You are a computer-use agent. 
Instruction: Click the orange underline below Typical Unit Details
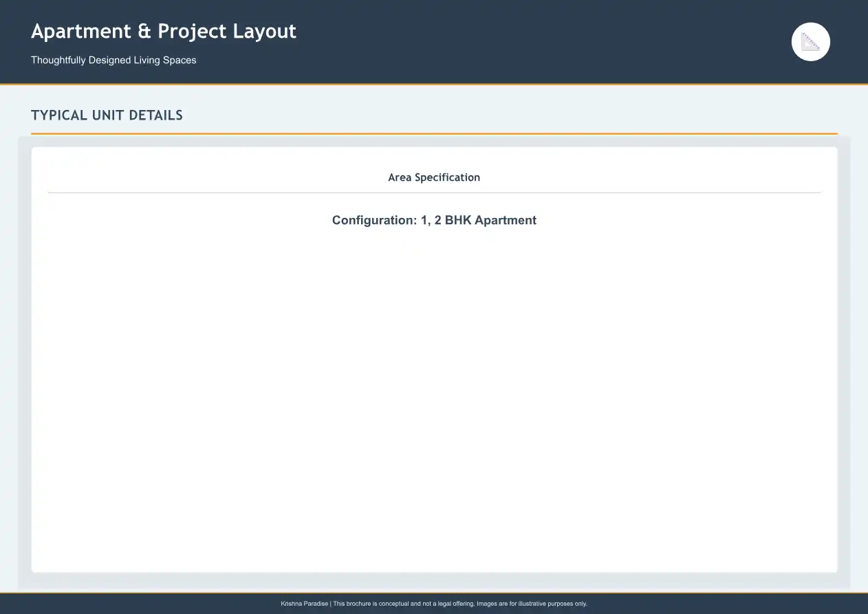(x=434, y=133)
